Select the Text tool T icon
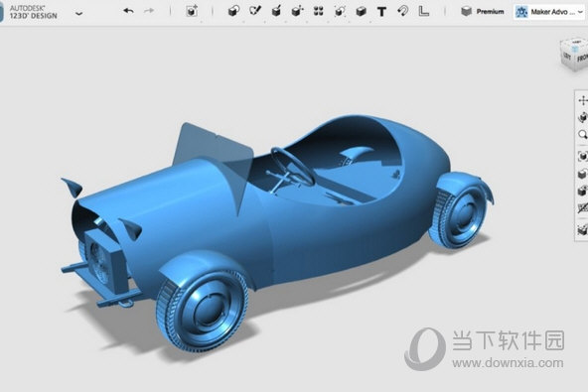 [x=381, y=12]
